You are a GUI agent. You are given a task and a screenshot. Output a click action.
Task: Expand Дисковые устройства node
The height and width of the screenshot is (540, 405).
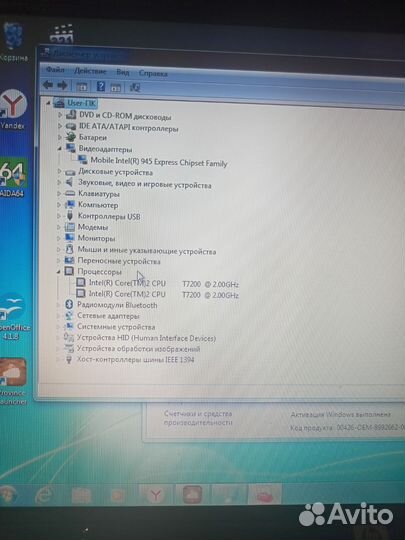[x=59, y=171]
